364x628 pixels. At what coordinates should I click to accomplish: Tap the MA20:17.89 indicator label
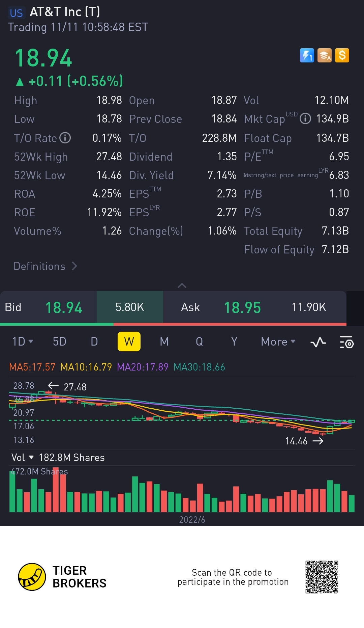(x=143, y=367)
